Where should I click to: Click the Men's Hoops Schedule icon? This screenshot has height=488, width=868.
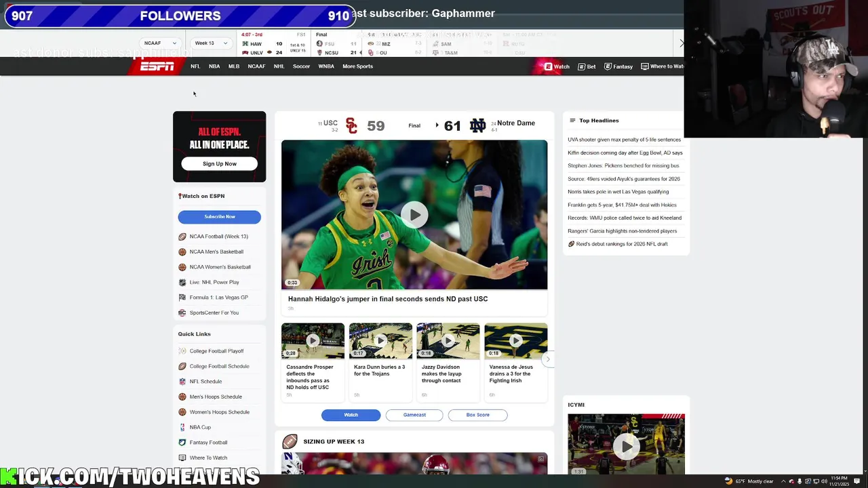point(182,396)
